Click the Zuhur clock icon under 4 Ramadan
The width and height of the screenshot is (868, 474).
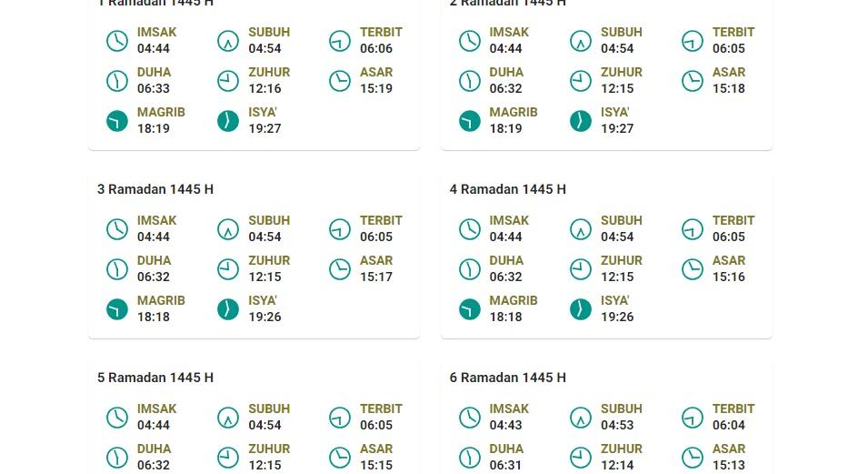click(581, 269)
